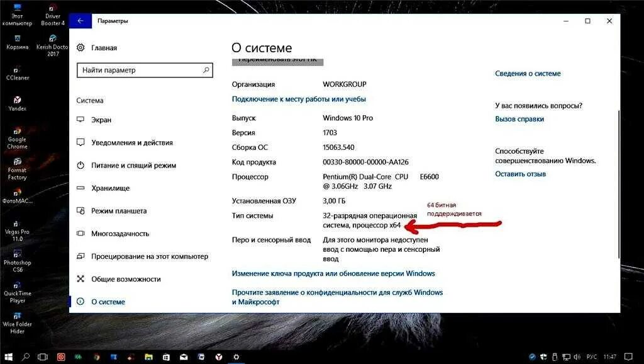Screen dimensions: 644x364
Task: Open Этот компьютер desktop icon
Action: tap(17, 15)
